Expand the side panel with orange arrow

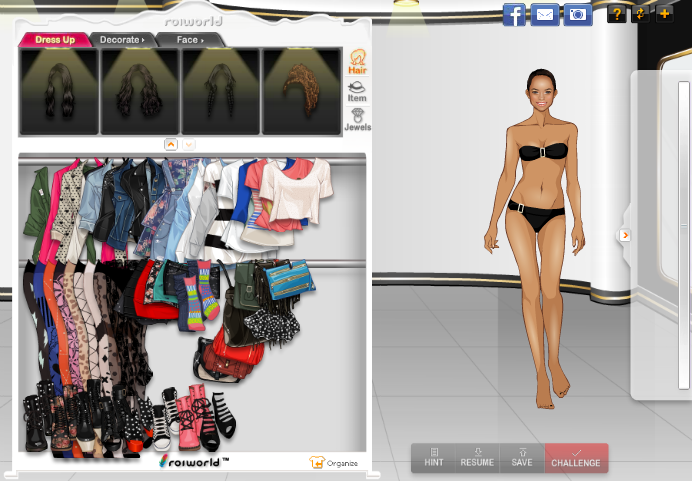[625, 236]
